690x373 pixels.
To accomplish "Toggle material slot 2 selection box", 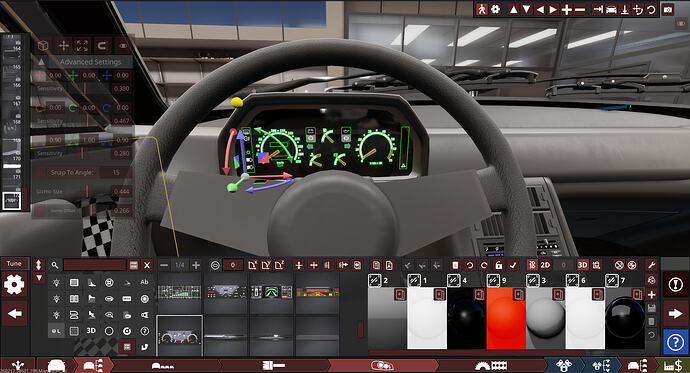I will (374, 280).
